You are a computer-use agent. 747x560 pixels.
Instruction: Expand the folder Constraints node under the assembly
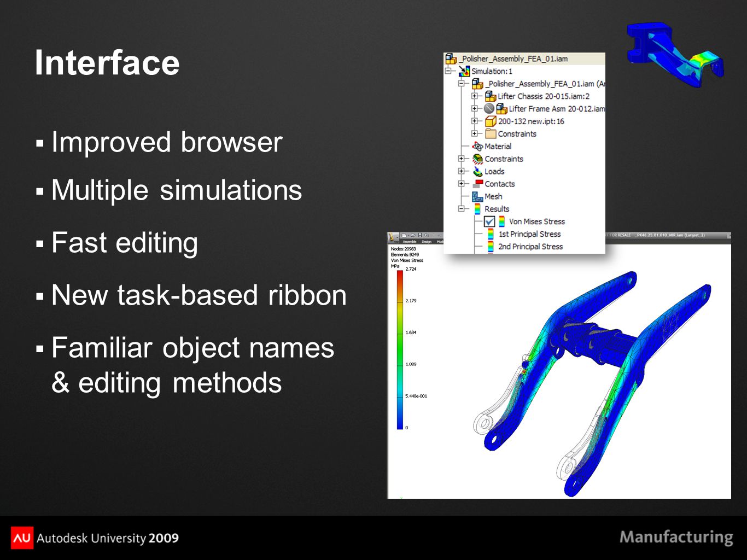475,134
